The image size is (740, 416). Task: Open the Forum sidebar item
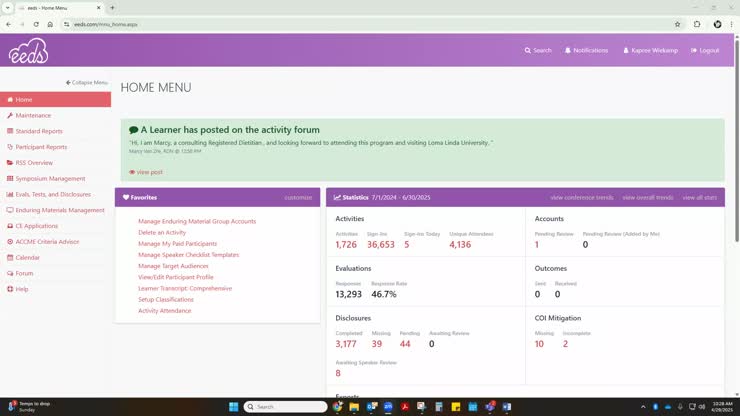(x=24, y=273)
